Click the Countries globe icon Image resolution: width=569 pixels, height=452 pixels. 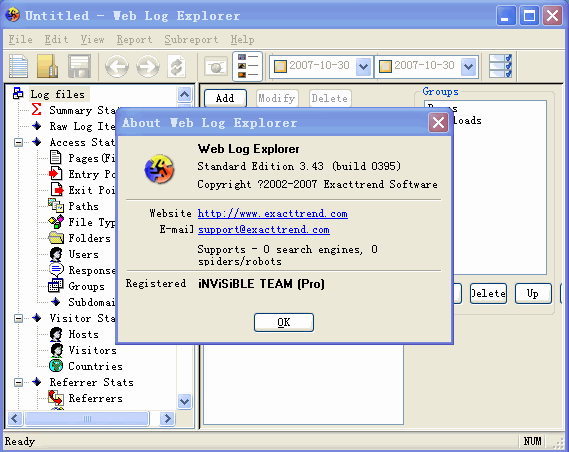56,366
